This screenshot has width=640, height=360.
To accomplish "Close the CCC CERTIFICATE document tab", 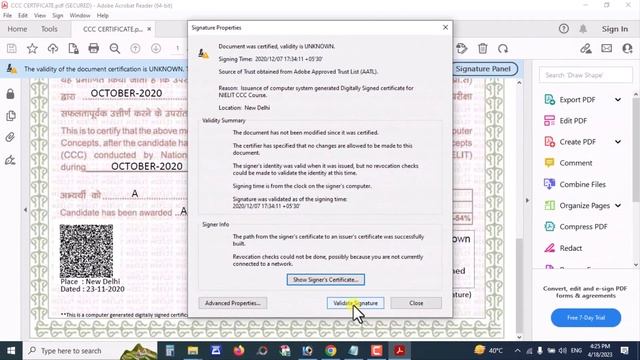I will click(x=149, y=29).
